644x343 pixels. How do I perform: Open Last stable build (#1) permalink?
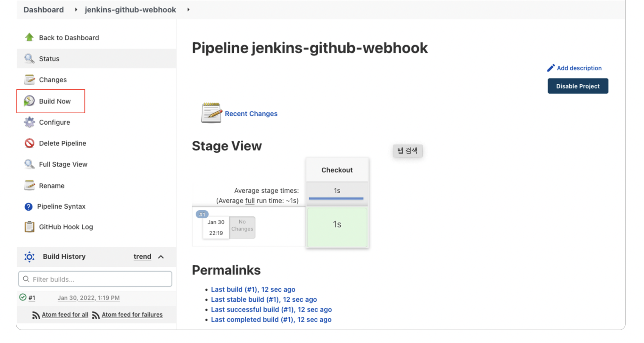[x=264, y=299]
